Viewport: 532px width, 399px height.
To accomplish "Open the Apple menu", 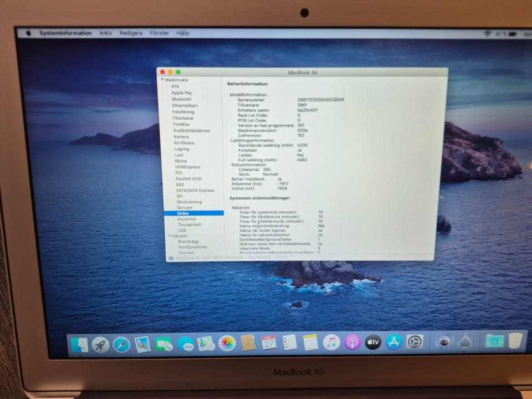I will click(x=28, y=33).
